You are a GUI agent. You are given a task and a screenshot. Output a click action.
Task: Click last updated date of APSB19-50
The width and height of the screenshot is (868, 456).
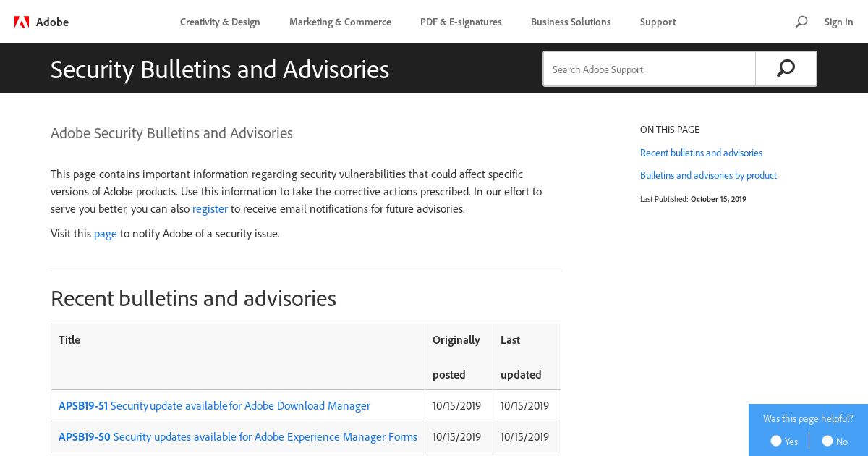524,436
